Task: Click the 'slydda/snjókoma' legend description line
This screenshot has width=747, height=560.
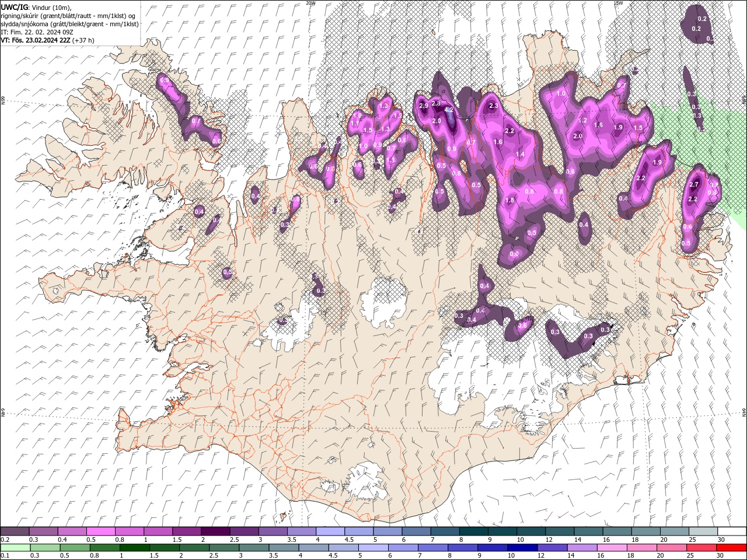Action: pos(70,24)
